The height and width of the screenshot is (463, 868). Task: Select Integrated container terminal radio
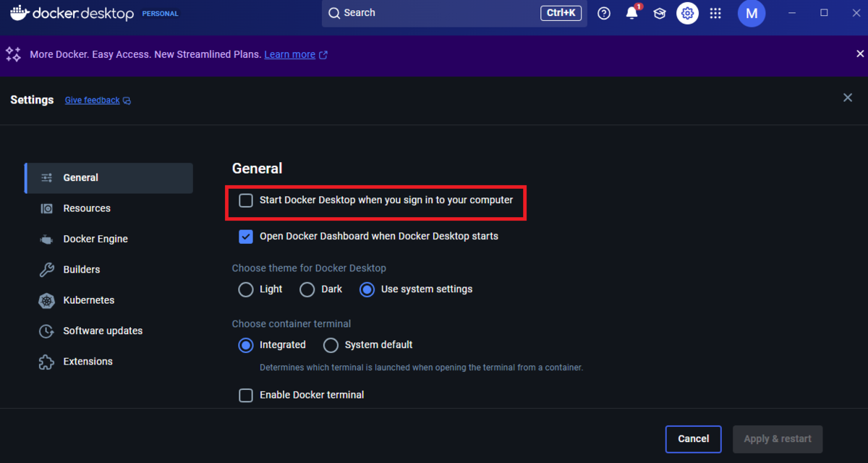[x=246, y=345]
